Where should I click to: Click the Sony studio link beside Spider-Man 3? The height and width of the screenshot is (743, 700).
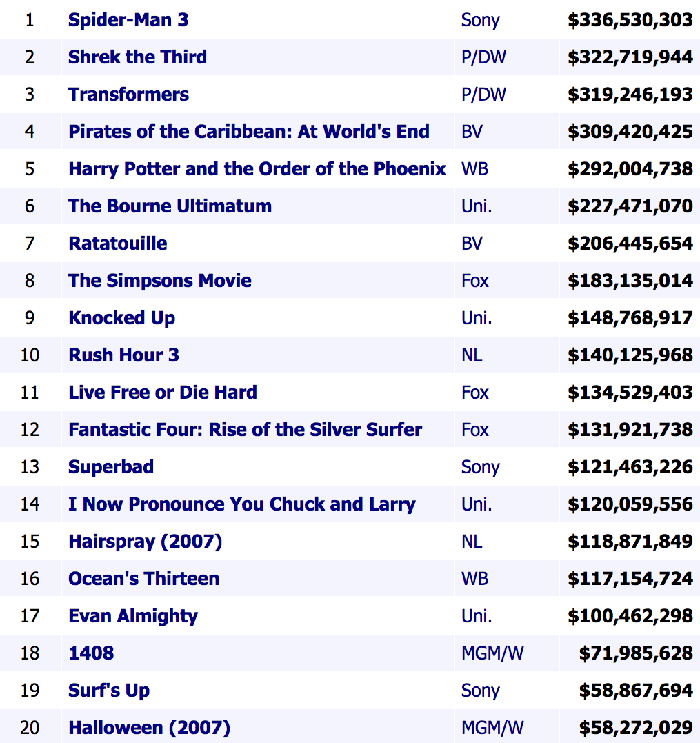pos(480,20)
